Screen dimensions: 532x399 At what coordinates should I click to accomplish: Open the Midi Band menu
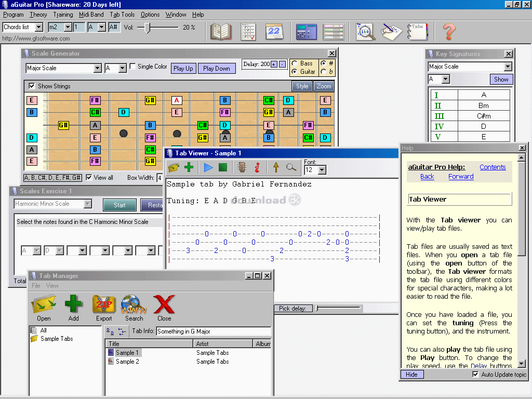point(91,15)
